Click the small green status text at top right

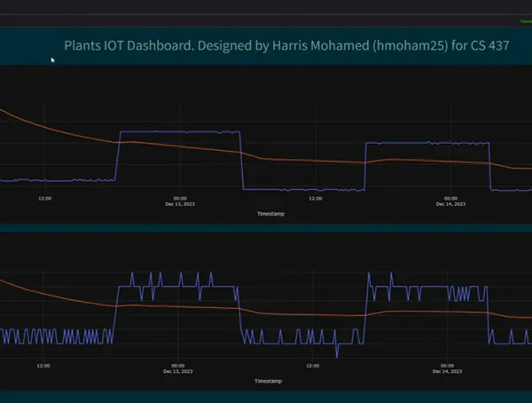tap(525, 20)
